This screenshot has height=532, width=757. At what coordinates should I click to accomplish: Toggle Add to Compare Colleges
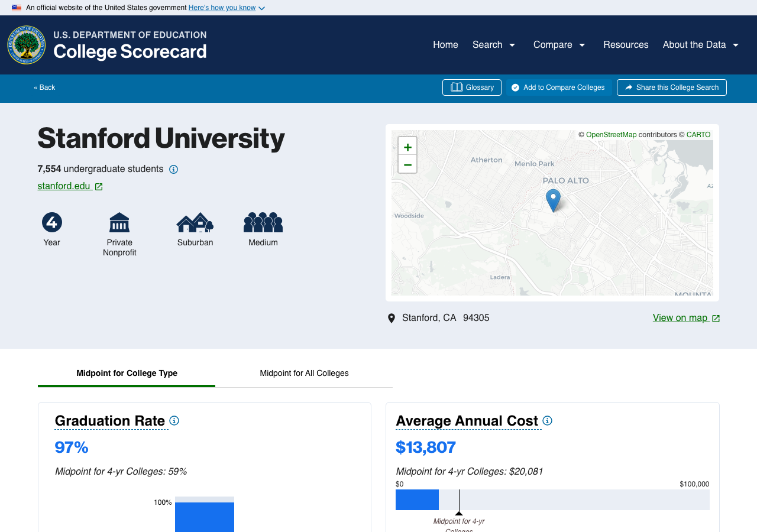(x=558, y=87)
